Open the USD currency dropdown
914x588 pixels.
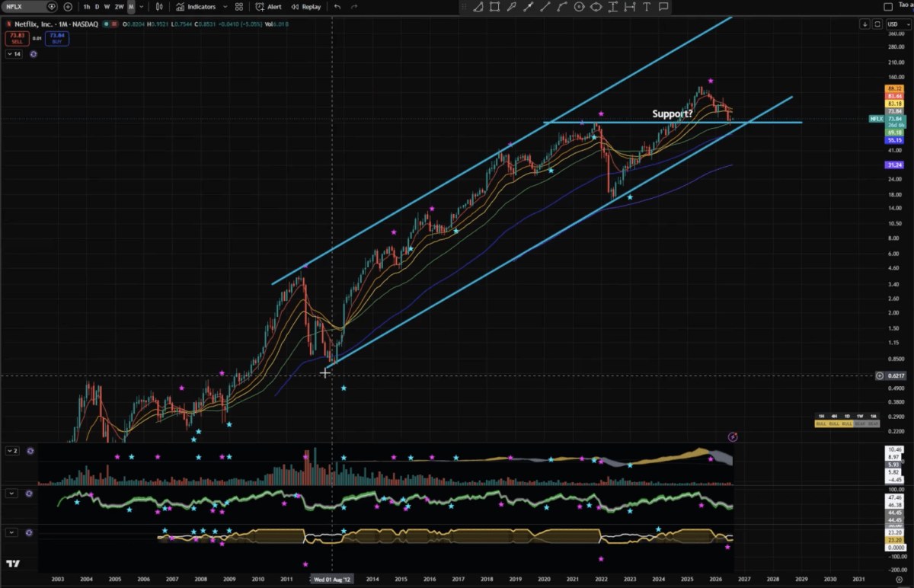point(898,24)
